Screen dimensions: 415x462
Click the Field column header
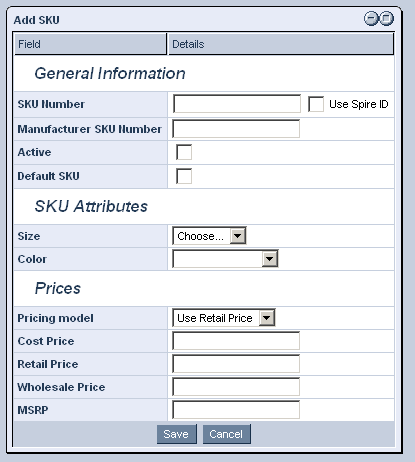[x=90, y=44]
